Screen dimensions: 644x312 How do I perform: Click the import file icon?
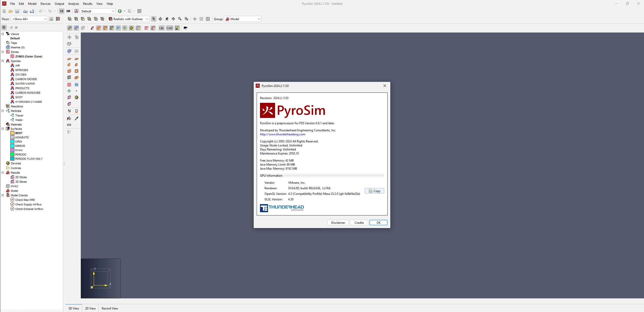(x=25, y=11)
